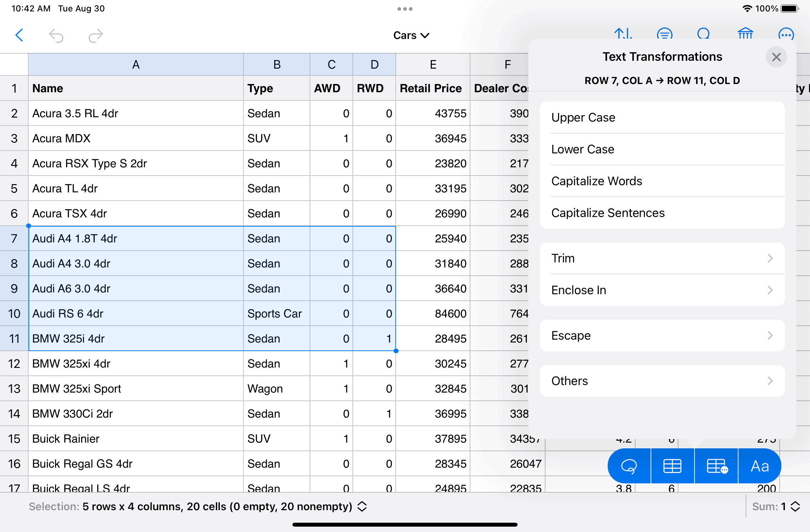810x532 pixels.
Task: Apply Lower Case transformation
Action: tap(662, 149)
